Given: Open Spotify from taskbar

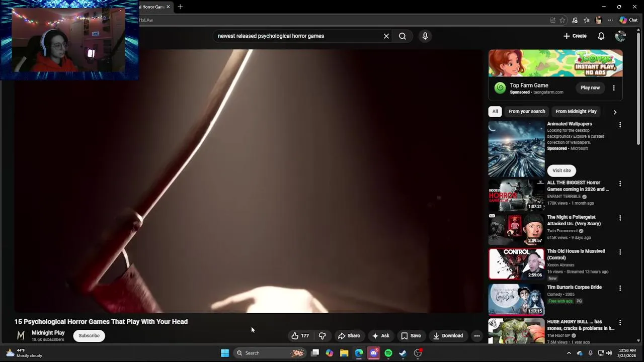Looking at the screenshot, I should 388,353.
